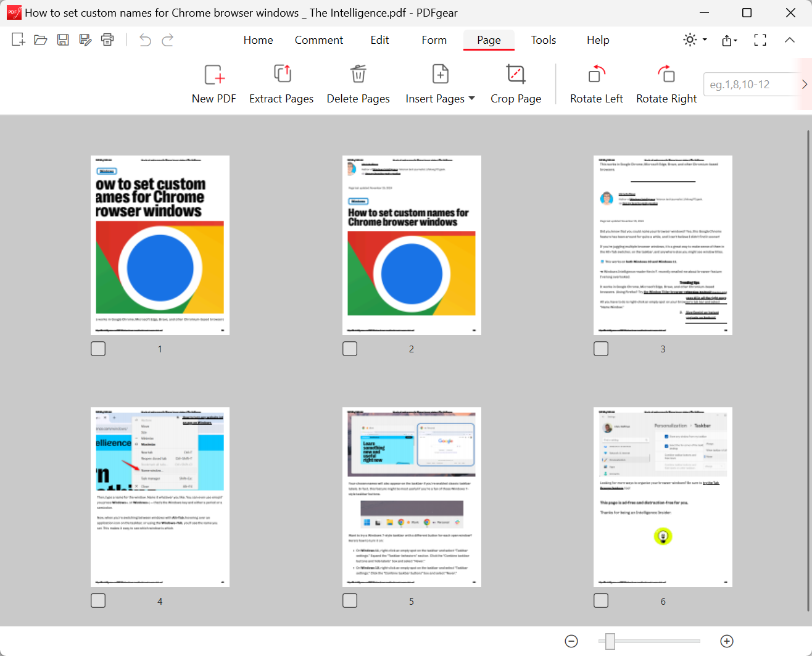Click the Crop Page icon

(x=516, y=74)
